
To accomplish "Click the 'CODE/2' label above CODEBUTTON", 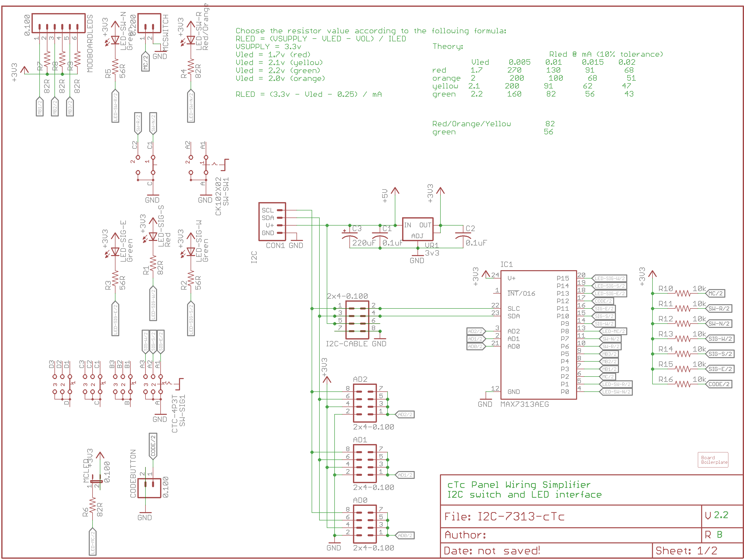I will [153, 446].
